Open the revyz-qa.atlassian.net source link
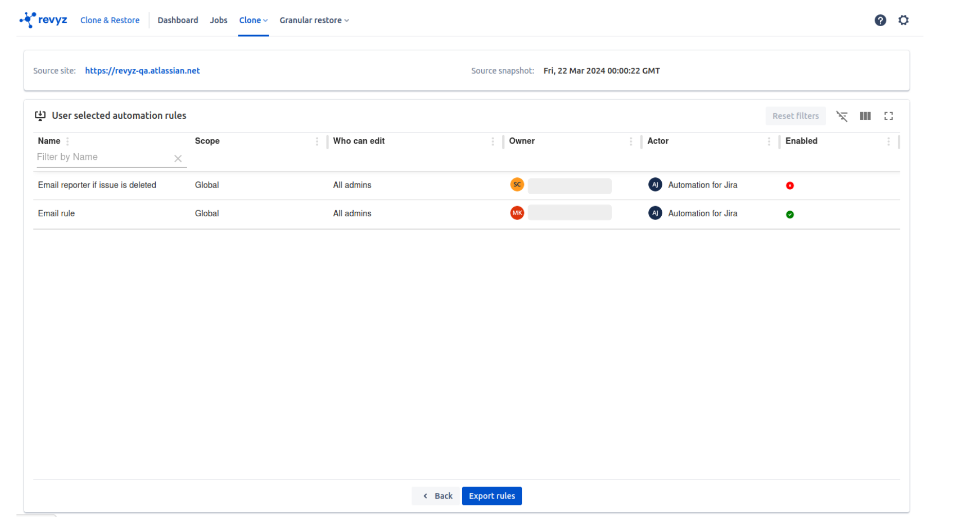Viewport: 980px width, 517px height. pos(142,71)
